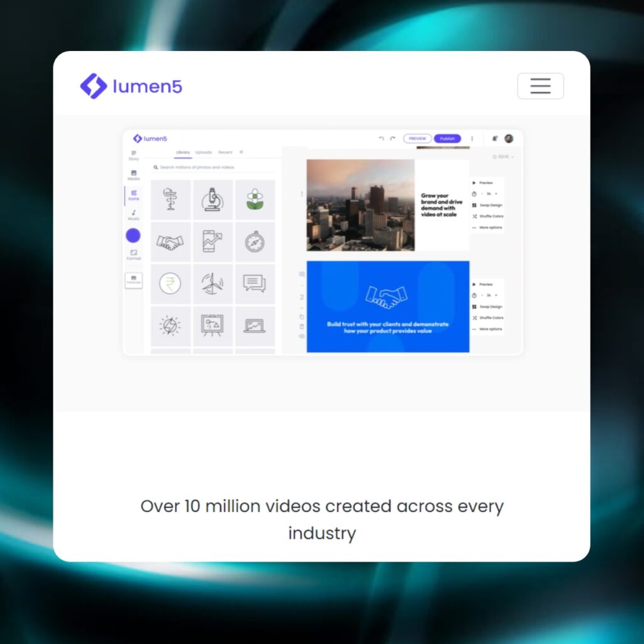This screenshot has height=644, width=644.
Task: Click 'Build trust with your clients' text
Action: pos(387,327)
